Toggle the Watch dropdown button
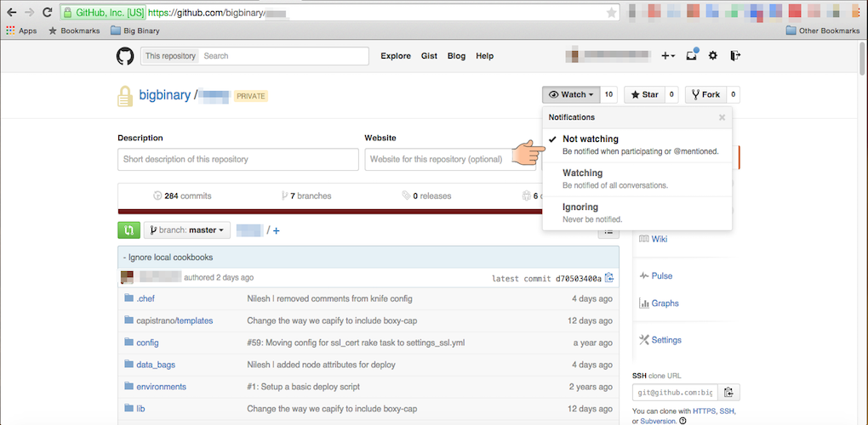Image resolution: width=868 pixels, height=425 pixels. point(571,95)
